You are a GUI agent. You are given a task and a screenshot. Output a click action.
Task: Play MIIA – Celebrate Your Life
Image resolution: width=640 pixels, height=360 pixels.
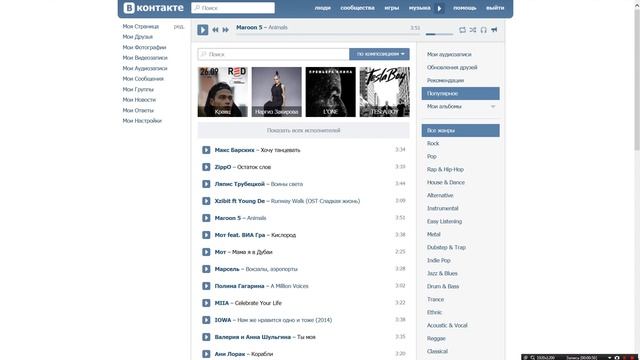pyautogui.click(x=206, y=303)
